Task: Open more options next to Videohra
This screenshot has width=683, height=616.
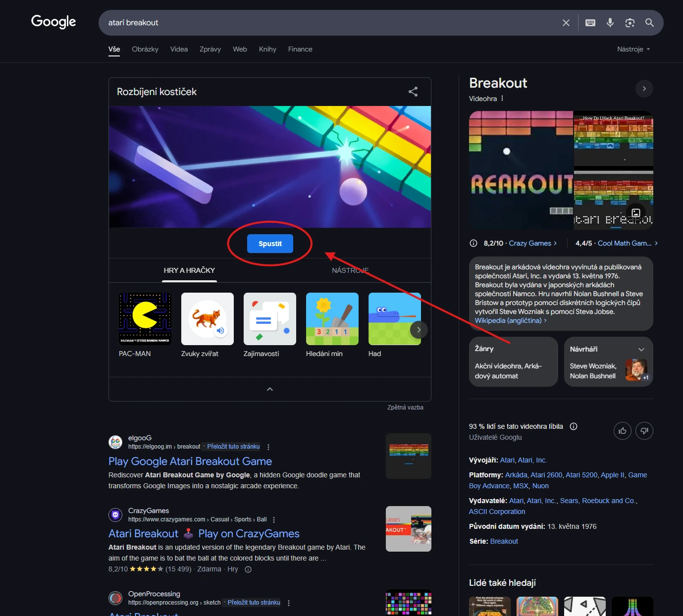Action: 502,99
